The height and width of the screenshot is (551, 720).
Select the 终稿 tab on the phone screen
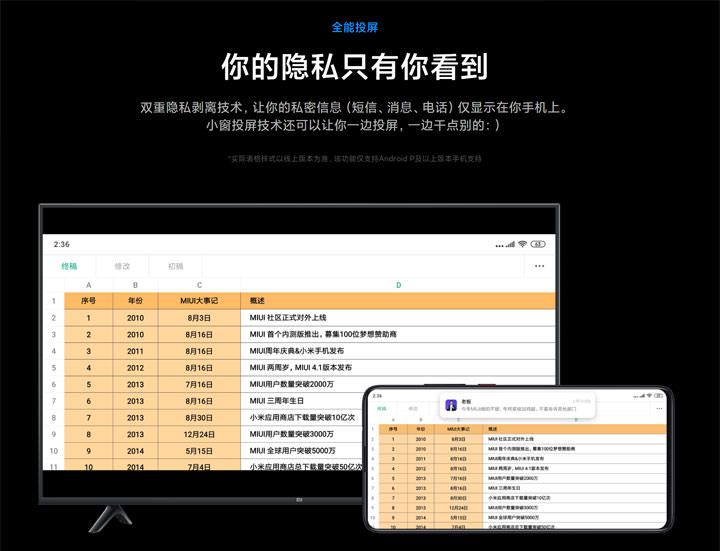point(382,409)
